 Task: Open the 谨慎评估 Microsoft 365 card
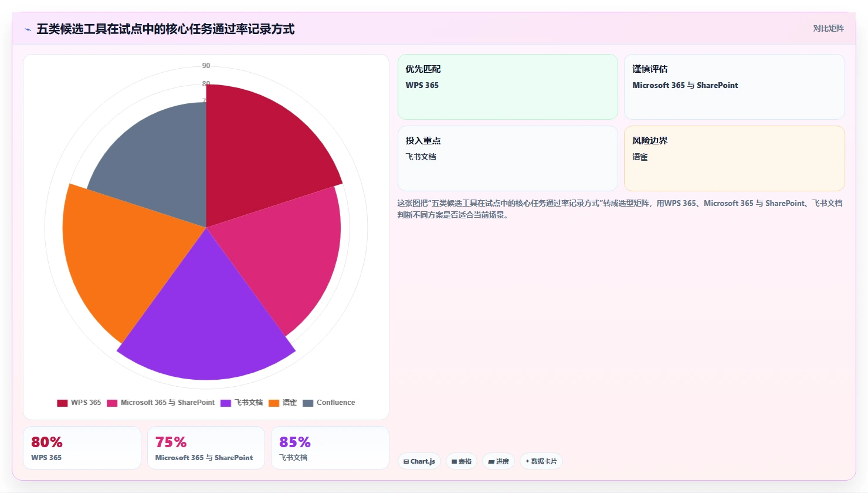click(734, 87)
